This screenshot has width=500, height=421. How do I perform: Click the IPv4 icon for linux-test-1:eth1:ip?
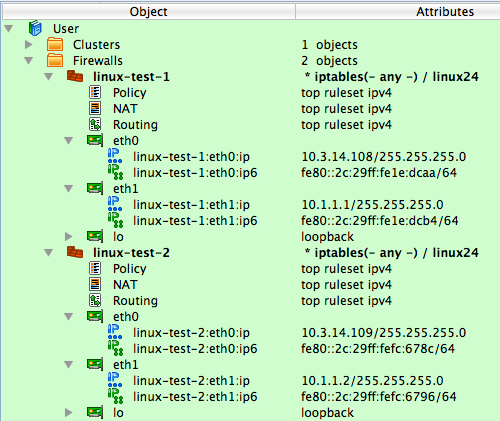[115, 204]
